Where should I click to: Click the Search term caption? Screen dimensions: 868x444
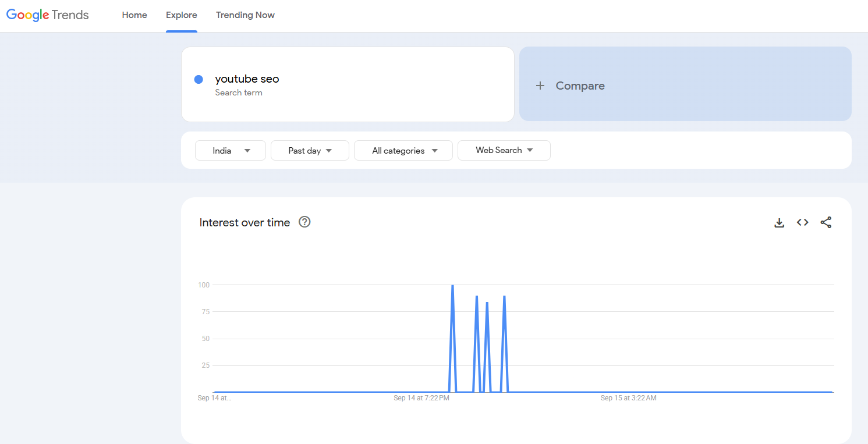pos(239,93)
